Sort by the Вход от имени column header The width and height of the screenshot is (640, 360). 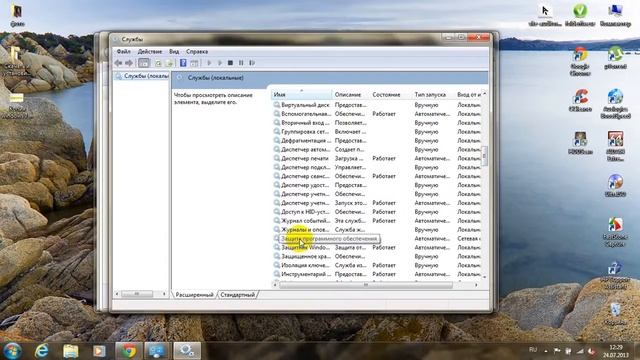point(468,94)
